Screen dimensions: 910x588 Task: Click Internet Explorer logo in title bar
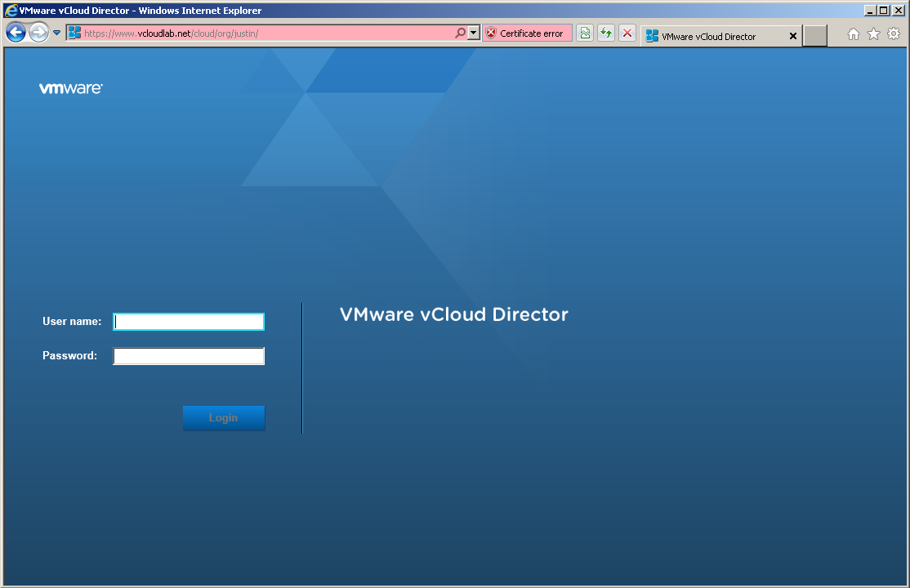click(x=11, y=10)
